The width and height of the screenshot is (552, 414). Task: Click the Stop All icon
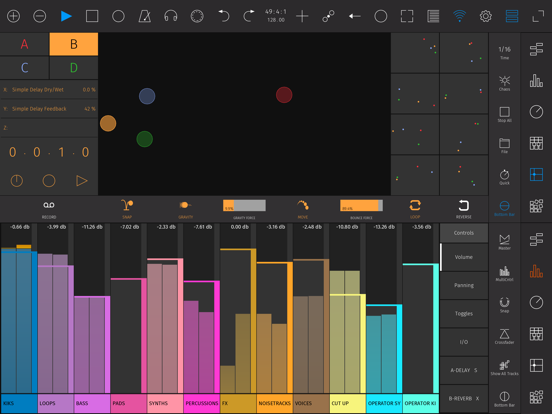(504, 114)
